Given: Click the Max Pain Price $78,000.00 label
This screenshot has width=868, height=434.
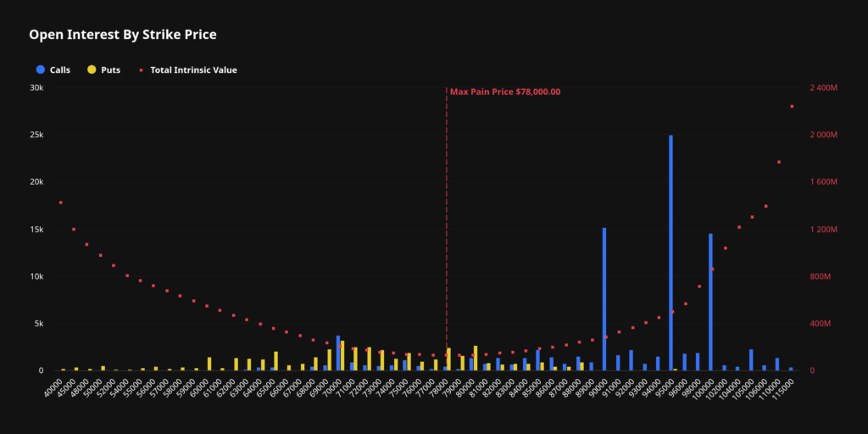Looking at the screenshot, I should (505, 92).
